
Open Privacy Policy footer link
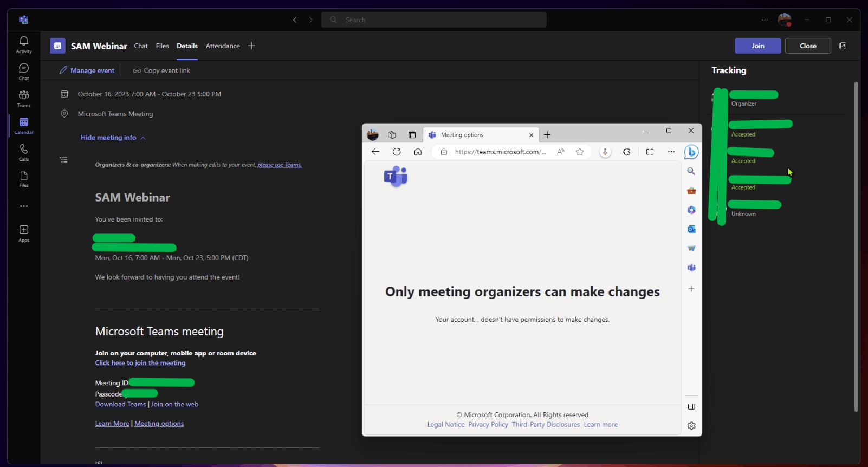point(488,425)
